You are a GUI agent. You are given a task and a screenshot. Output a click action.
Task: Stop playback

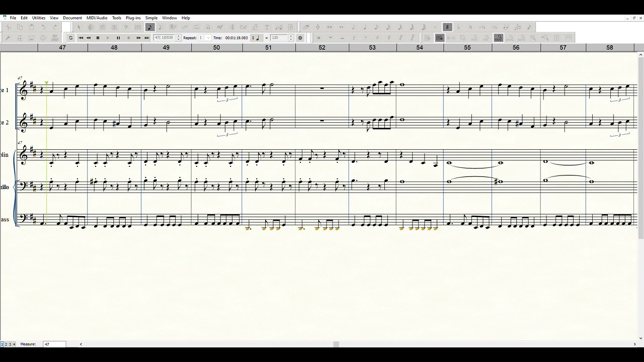tap(98, 38)
